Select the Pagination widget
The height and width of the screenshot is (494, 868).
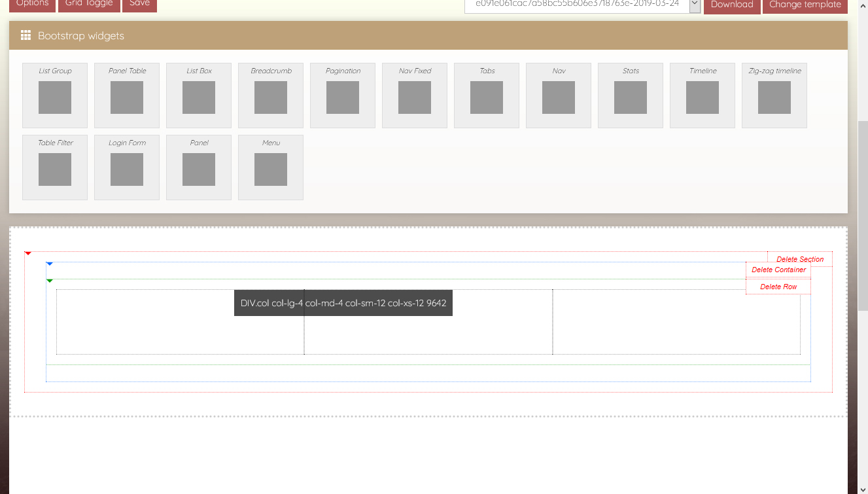coord(343,97)
